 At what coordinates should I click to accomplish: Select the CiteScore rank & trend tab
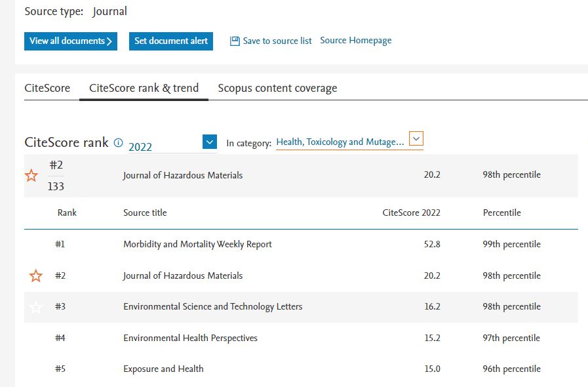[x=144, y=88]
